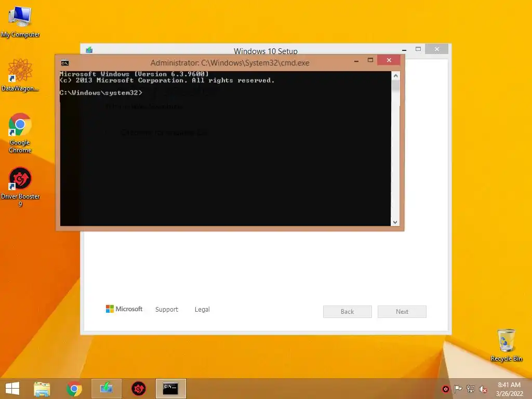Minimize the cmd.exe window
532x399 pixels.
[356, 61]
